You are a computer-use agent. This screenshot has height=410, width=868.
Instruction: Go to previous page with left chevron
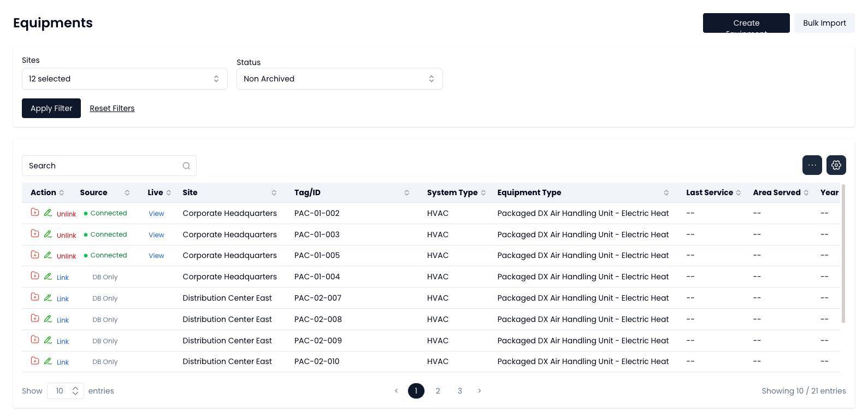click(397, 391)
